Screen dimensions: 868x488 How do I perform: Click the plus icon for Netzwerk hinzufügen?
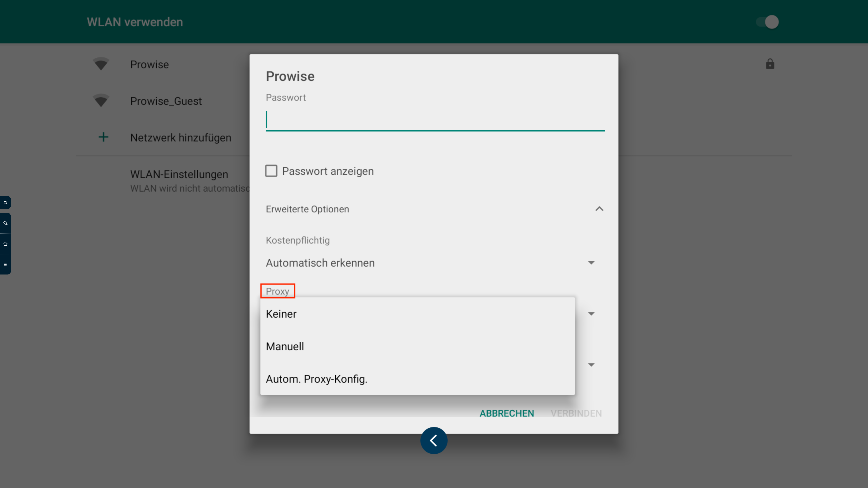click(x=104, y=137)
